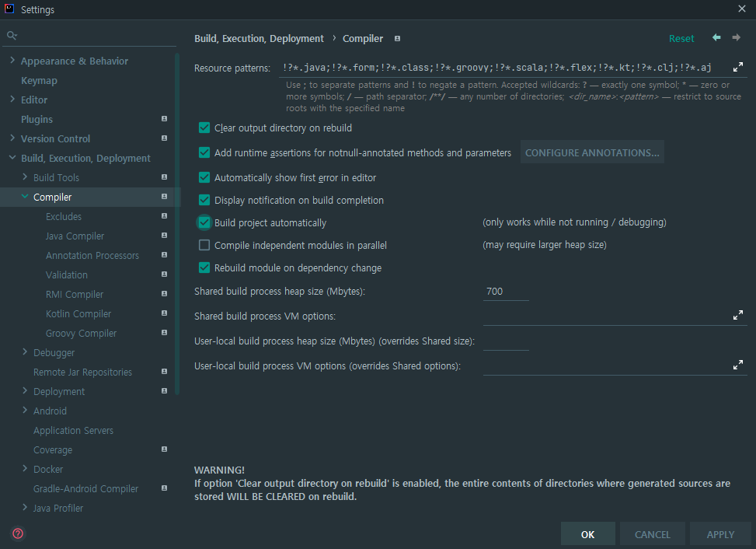Uncheck Build project automatically
Image resolution: width=756 pixels, height=549 pixels.
[204, 222]
